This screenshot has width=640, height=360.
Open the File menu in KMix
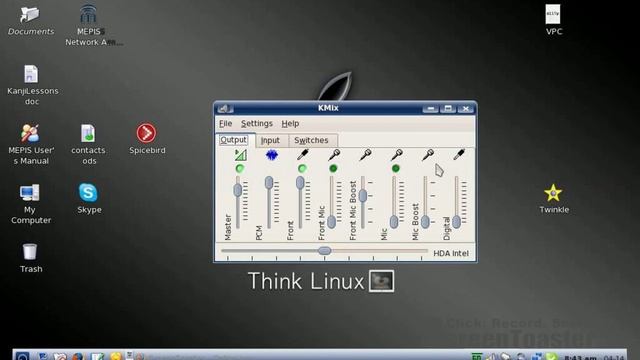226,123
